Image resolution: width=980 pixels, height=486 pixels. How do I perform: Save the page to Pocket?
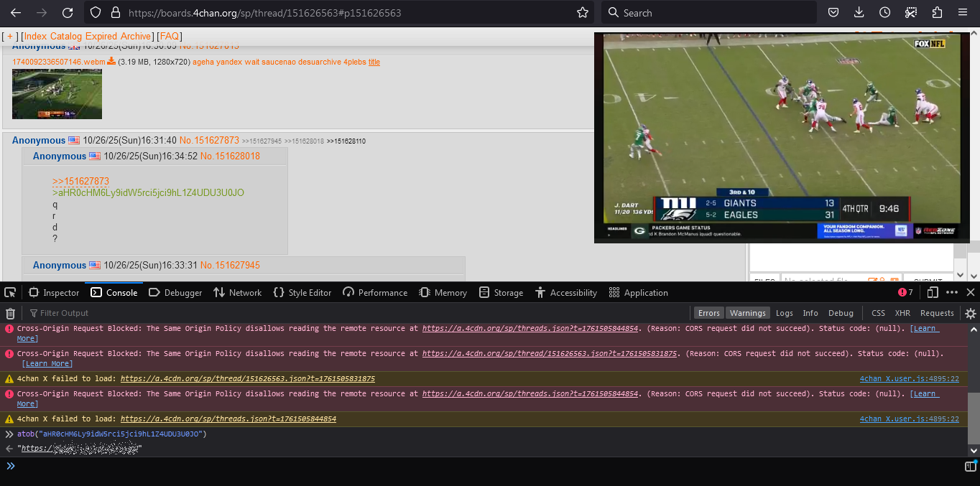point(833,13)
